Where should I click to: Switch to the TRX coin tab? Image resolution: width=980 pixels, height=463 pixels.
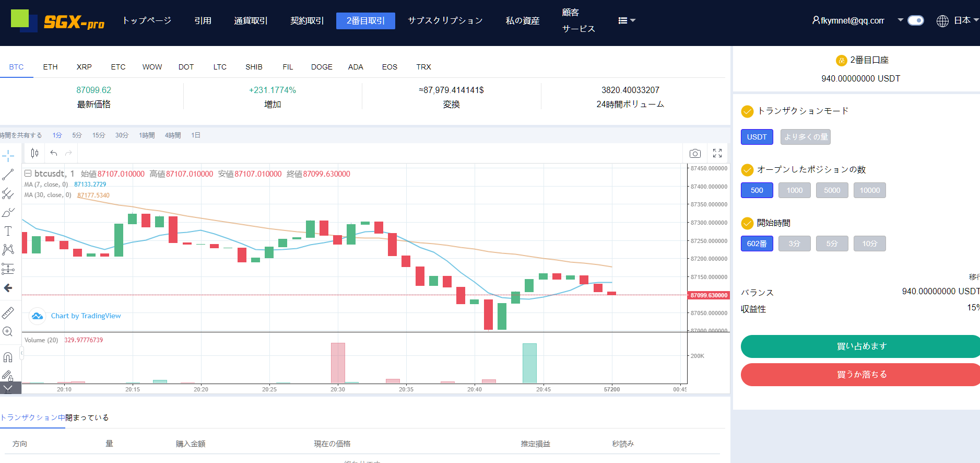click(x=423, y=67)
